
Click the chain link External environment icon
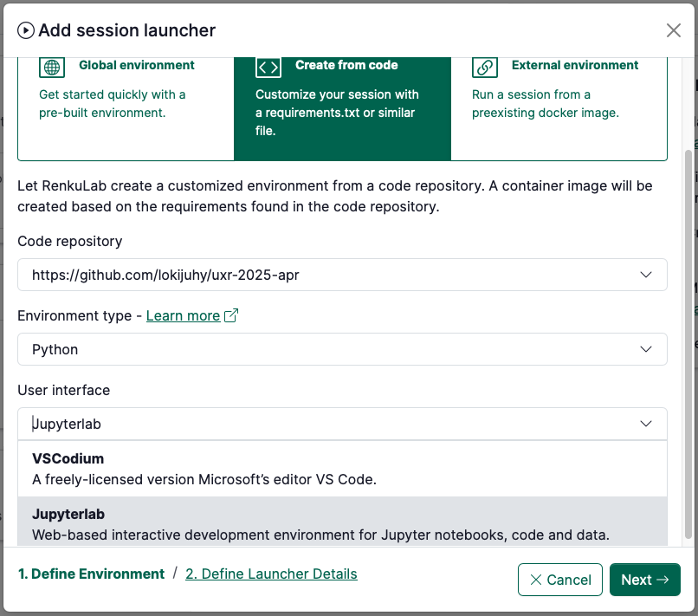(485, 67)
